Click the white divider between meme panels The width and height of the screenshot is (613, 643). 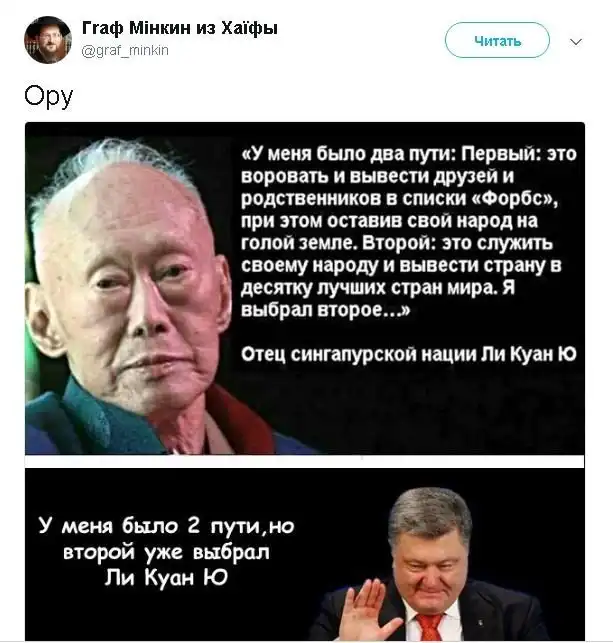pos(305,461)
